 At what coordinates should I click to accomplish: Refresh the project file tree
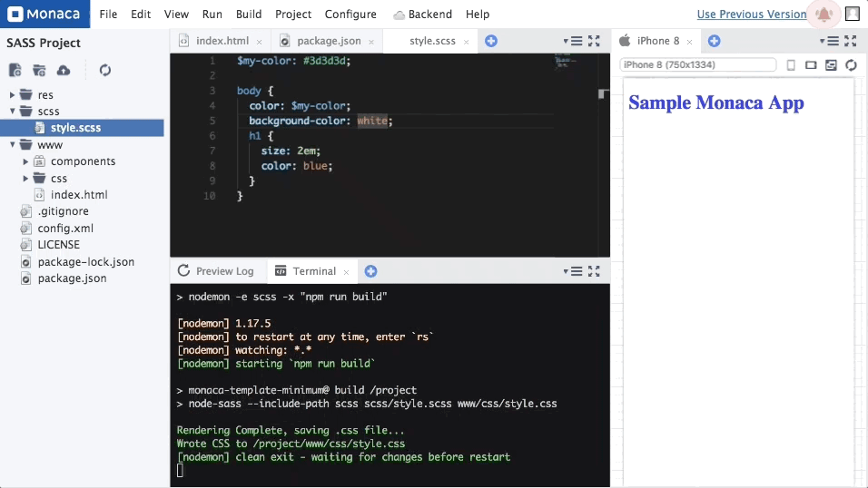pyautogui.click(x=104, y=70)
